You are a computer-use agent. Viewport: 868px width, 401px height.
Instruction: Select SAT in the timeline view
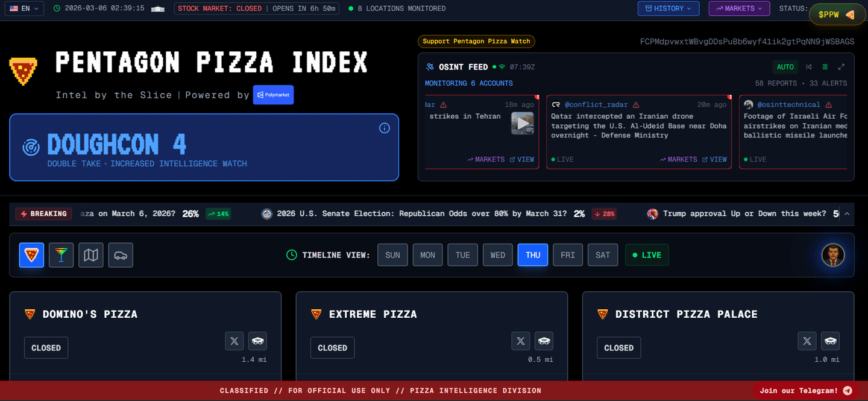pos(603,255)
